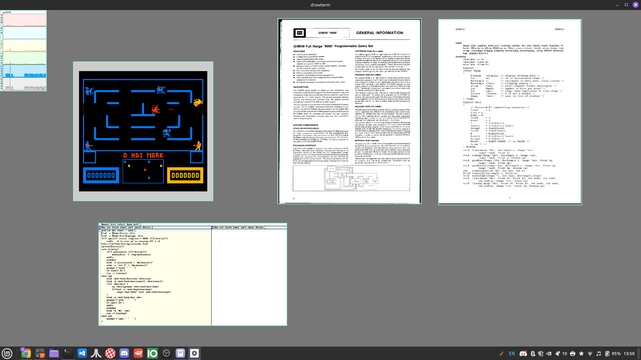Open the Atari logo app in taskbar
This screenshot has height=360, width=641.
coord(96,353)
